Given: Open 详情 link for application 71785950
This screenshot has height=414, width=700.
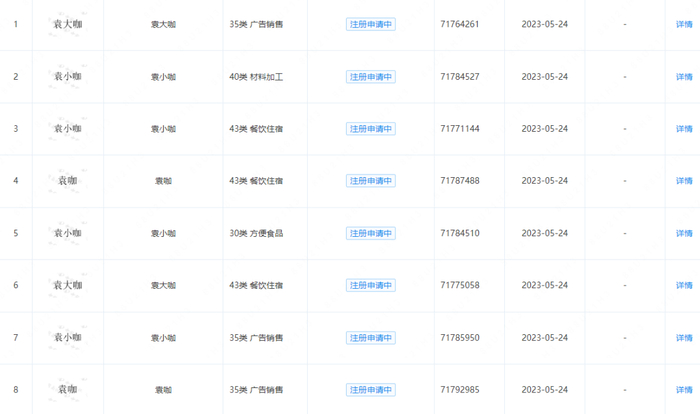Looking at the screenshot, I should tap(683, 338).
